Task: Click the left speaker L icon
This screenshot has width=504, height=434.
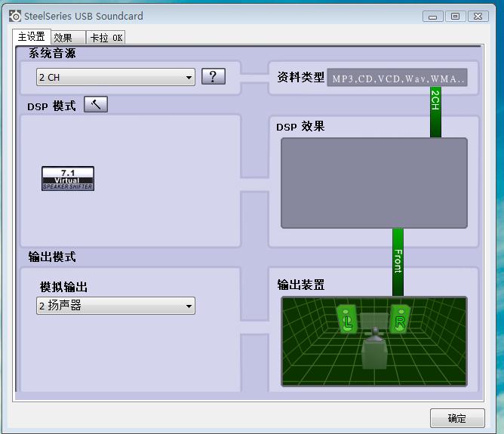Action: pos(346,319)
